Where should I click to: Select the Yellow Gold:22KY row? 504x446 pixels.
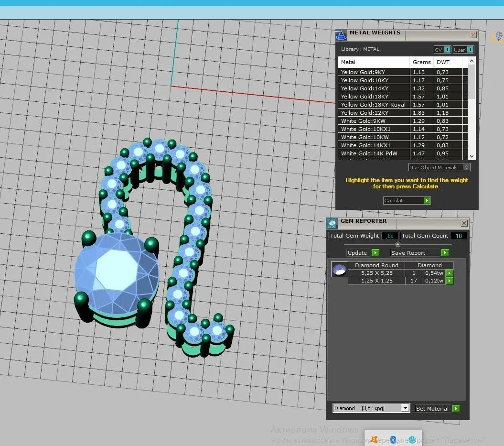point(403,112)
